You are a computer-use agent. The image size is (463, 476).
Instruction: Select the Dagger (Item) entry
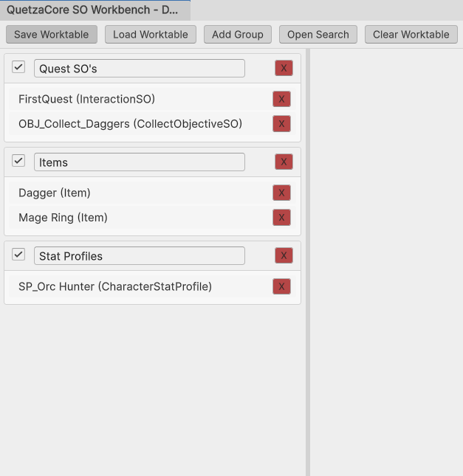(x=55, y=193)
